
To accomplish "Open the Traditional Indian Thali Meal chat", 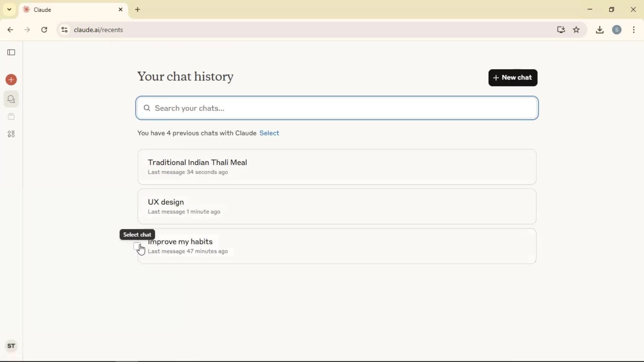I will [x=337, y=167].
